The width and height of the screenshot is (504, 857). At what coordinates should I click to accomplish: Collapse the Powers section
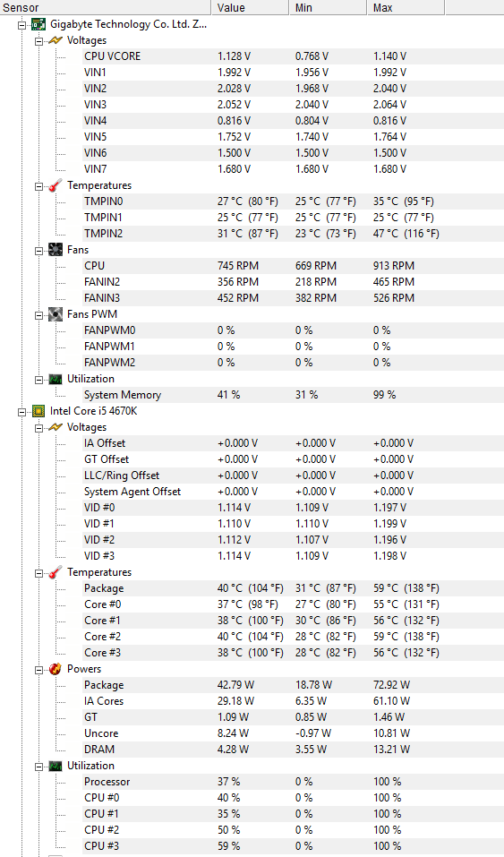[x=38, y=670]
